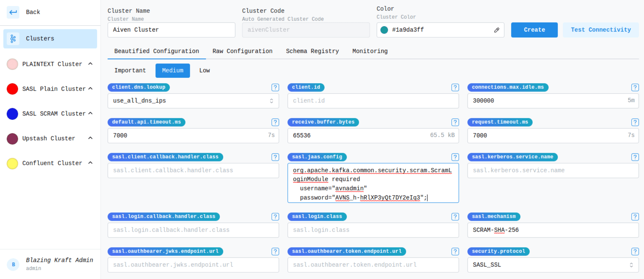The height and width of the screenshot is (279, 644).
Task: Open help for default.api.timeout.ms
Action: coord(275,122)
